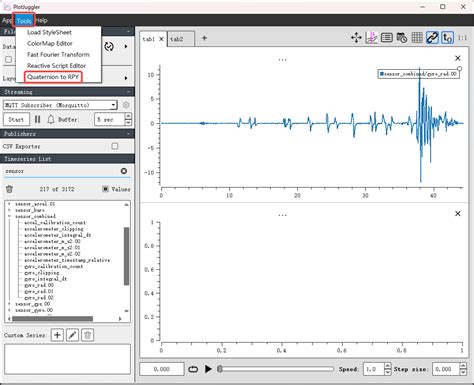Viewport: 474px width, 385px height.
Task: Click the Start streaming button
Action: 16,119
